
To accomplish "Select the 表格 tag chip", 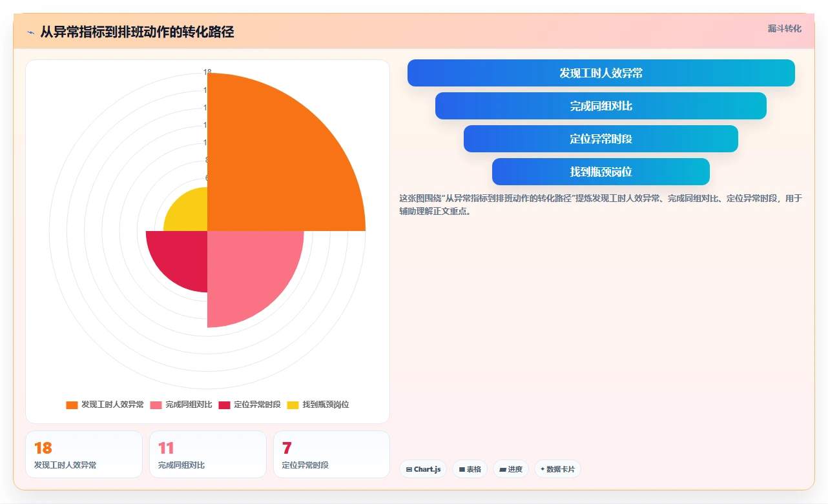I will click(470, 469).
